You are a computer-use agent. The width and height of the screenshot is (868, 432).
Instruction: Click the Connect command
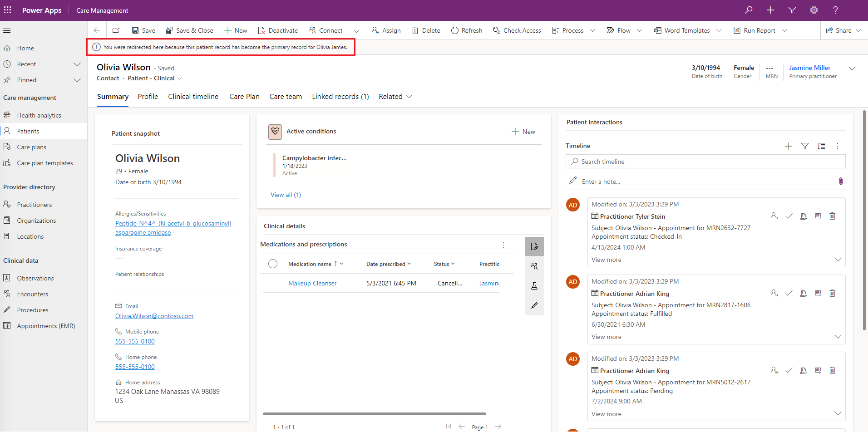pos(326,30)
